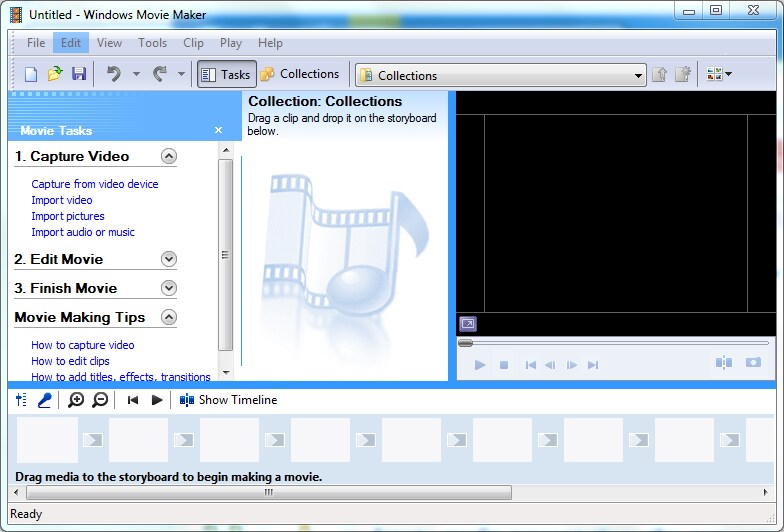
Task: Open the Tools menu
Action: (x=152, y=43)
